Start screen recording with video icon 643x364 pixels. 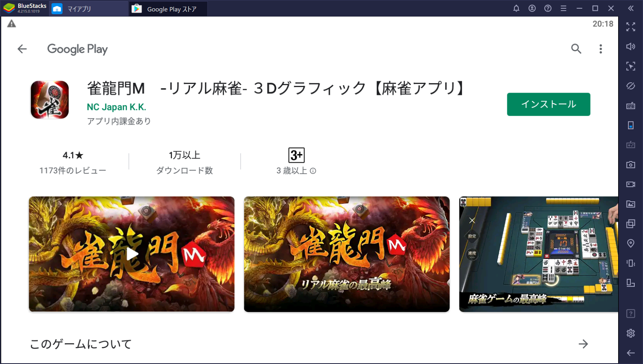point(631,184)
